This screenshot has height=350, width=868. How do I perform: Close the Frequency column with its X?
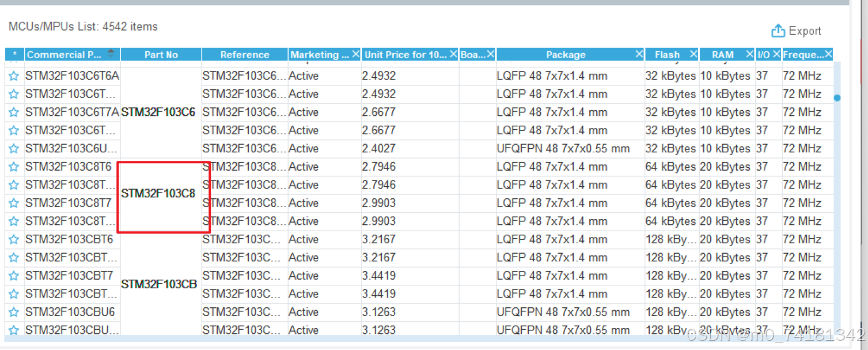coord(828,54)
